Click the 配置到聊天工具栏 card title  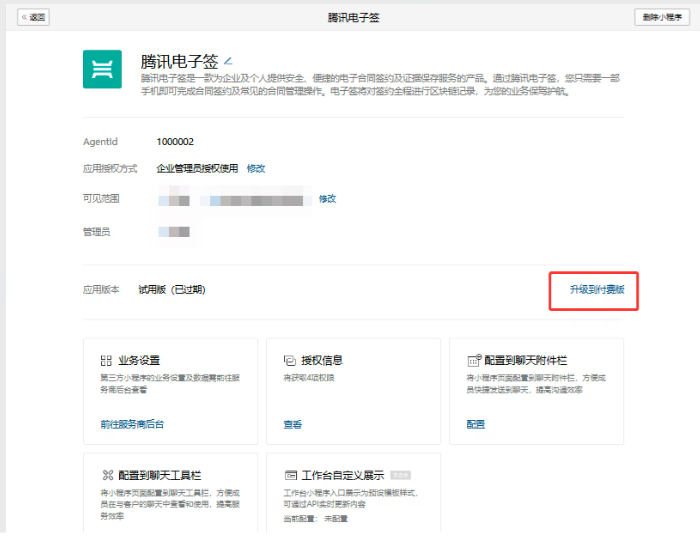coord(159,476)
